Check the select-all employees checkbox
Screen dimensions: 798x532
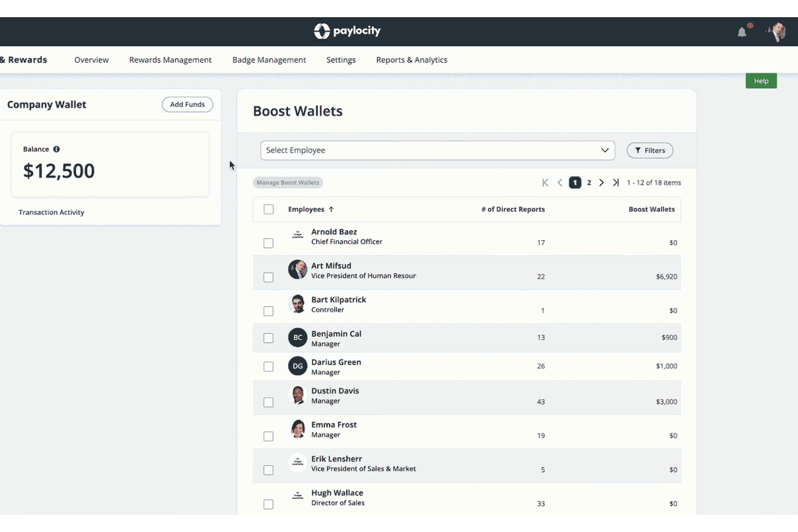pyautogui.click(x=268, y=209)
